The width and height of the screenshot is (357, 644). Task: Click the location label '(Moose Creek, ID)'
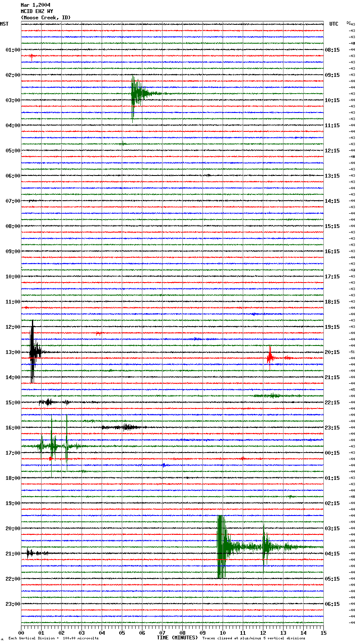46,18
